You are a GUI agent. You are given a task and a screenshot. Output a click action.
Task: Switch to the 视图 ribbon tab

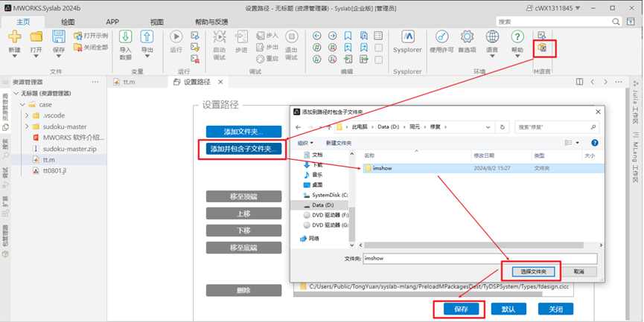[157, 22]
